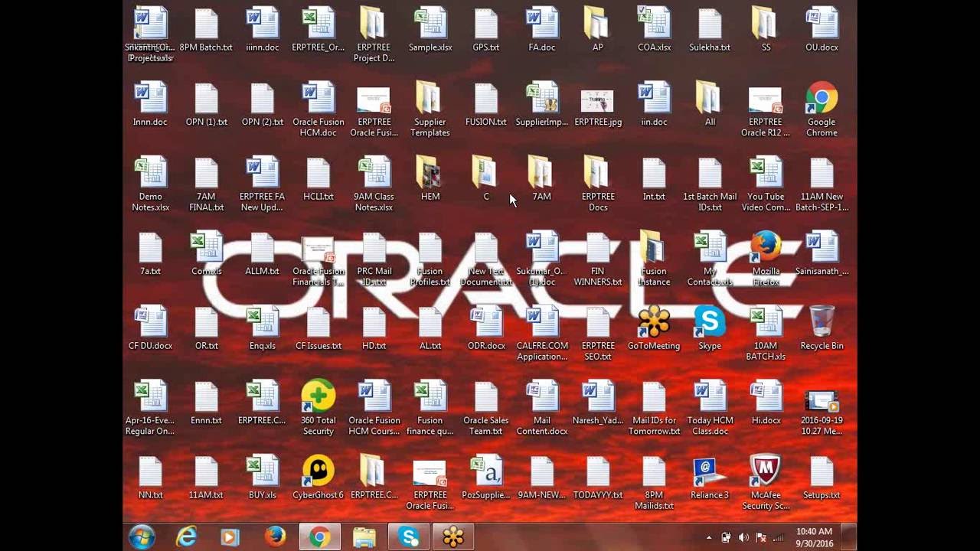Select Sample.xlsx spreadsheet file
This screenshot has height=551, width=980.
(430, 31)
